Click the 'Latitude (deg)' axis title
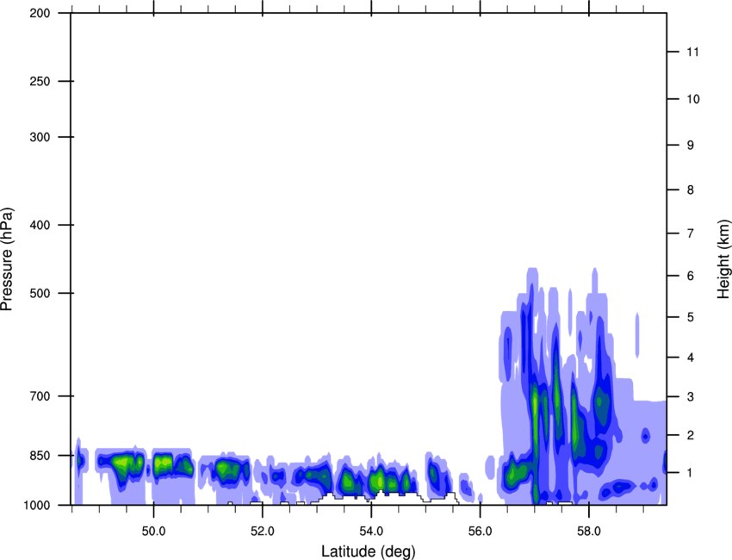This screenshot has width=732, height=560. (x=369, y=551)
